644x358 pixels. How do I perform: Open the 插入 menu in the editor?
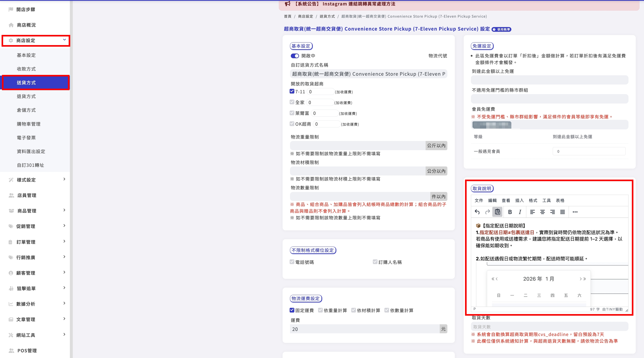pos(519,200)
